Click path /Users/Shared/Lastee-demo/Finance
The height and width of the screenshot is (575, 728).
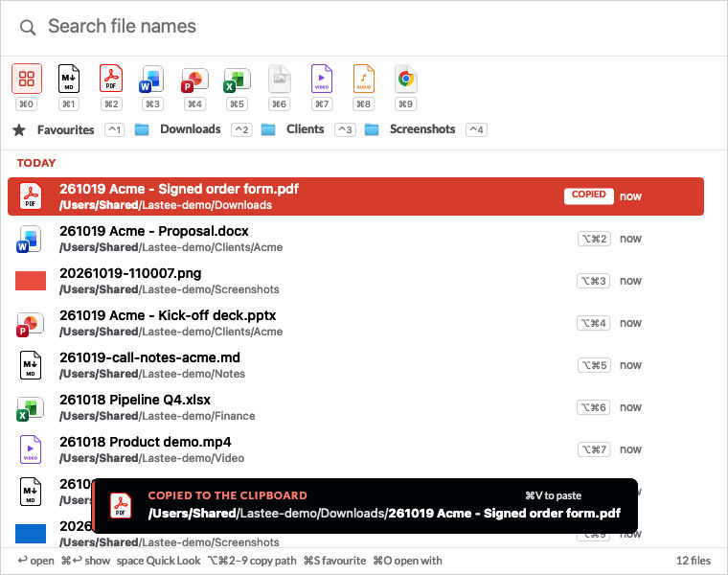(157, 416)
